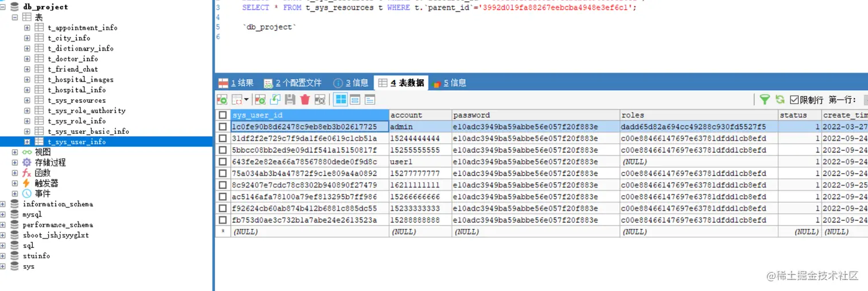Expand the performance_schema database
This screenshot has width=868, height=291.
pos(3,224)
